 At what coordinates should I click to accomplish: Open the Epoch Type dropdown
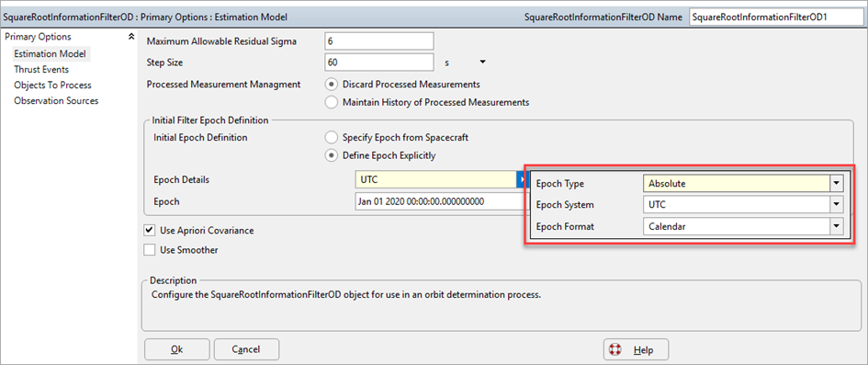click(x=837, y=183)
